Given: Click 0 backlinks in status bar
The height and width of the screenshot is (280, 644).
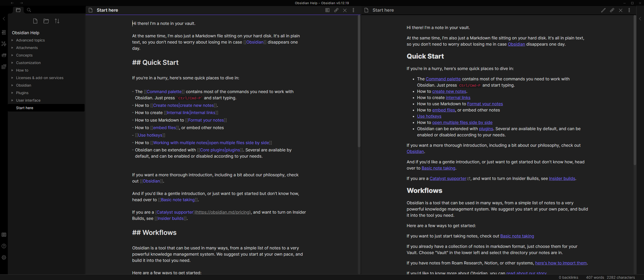Looking at the screenshot, I should pos(568,277).
